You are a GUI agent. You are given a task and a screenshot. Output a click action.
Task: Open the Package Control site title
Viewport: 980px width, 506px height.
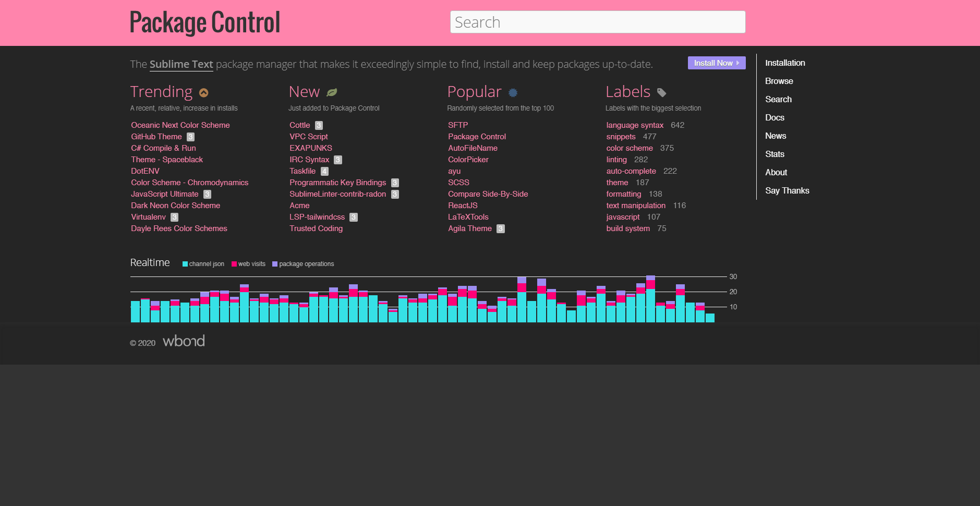pos(205,22)
